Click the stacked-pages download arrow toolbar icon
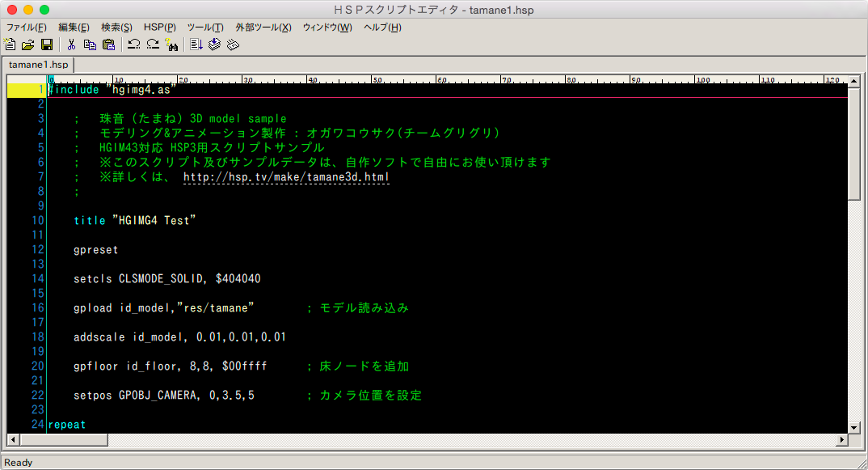The width and height of the screenshot is (868, 470). click(215, 44)
